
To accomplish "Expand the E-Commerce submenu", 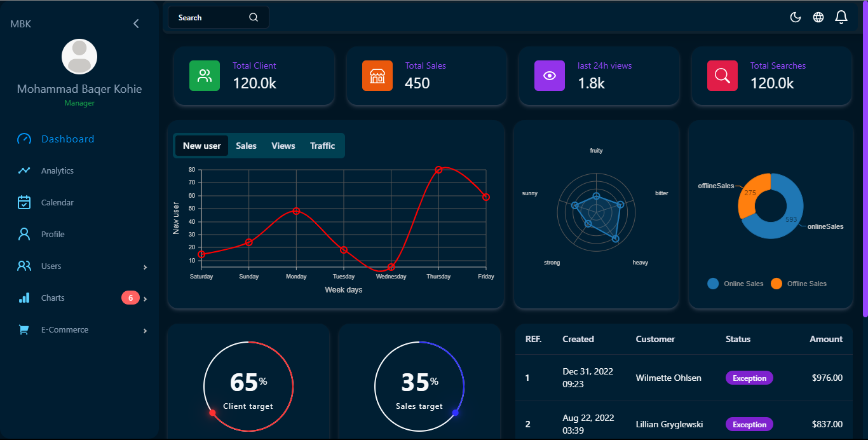I will pyautogui.click(x=145, y=331).
